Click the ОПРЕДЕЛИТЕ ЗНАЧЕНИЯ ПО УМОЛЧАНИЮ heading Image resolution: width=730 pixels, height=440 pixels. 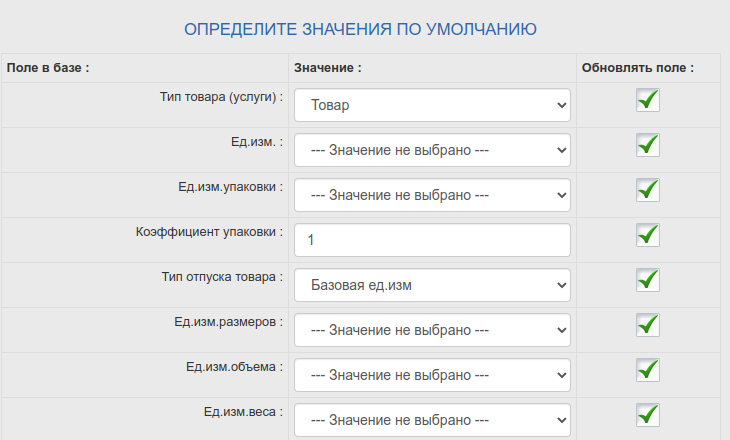click(361, 29)
